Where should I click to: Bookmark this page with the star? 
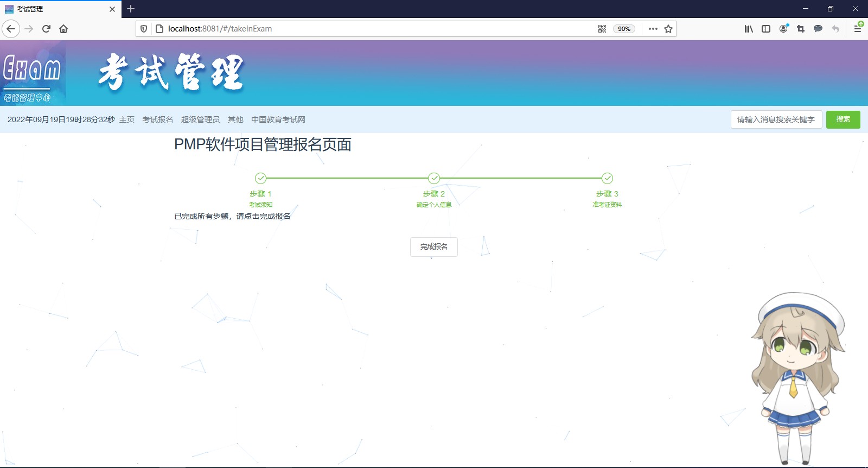pos(668,29)
